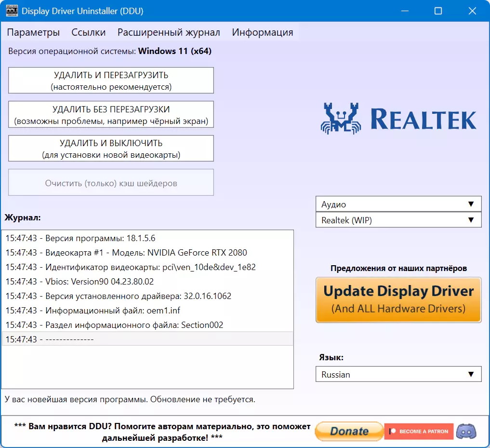The width and height of the screenshot is (490, 448).
Task: Select the NVIDIA GeForce RTX 2080 log line
Action: [x=147, y=253]
